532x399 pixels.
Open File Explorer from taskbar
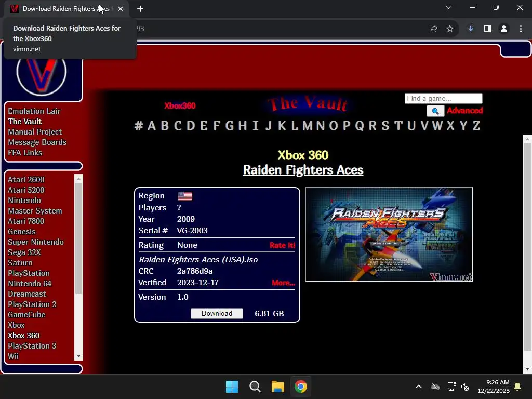point(278,387)
